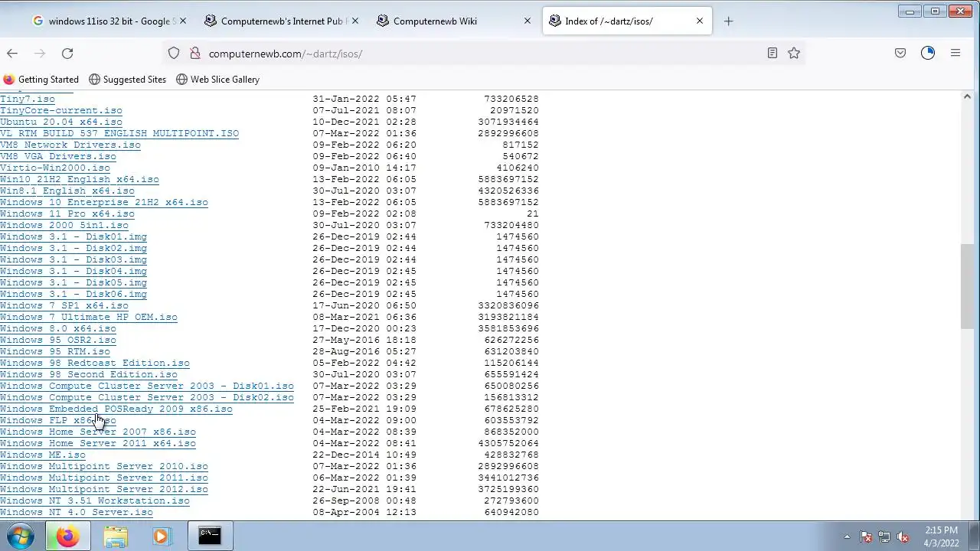Open the Windows Start menu

(21, 536)
